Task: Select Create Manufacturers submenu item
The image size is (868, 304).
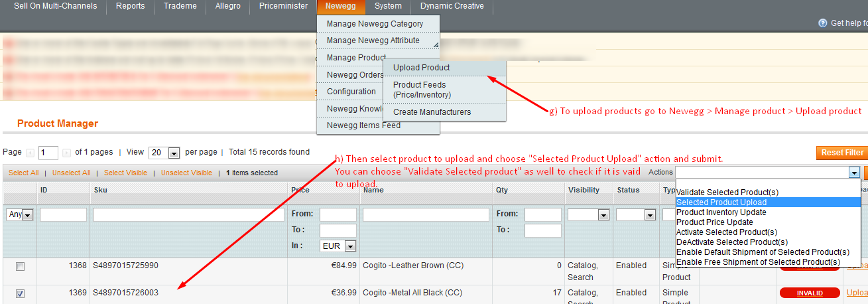Action: (444, 112)
